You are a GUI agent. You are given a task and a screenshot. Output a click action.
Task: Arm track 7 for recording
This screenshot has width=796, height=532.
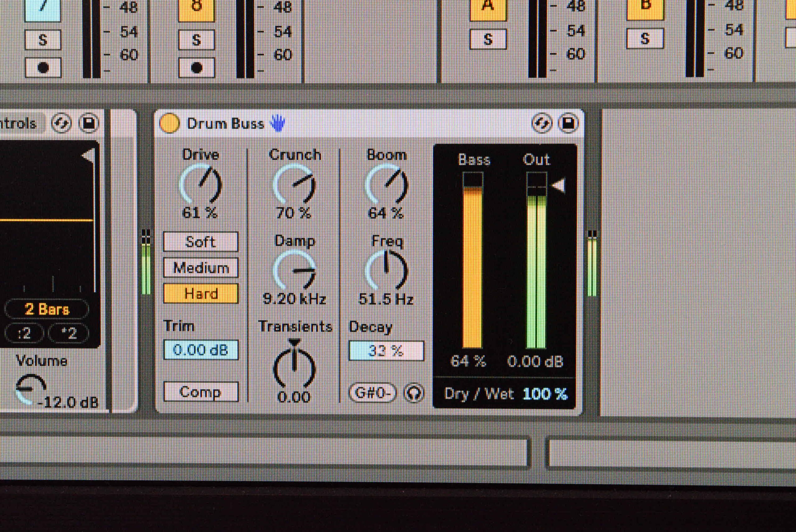pyautogui.click(x=43, y=67)
